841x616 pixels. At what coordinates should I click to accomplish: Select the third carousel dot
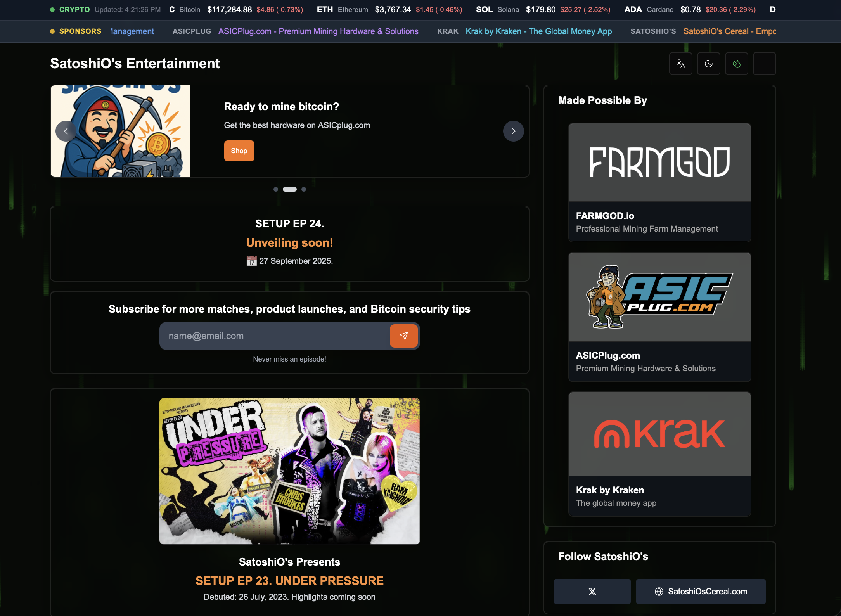(304, 189)
